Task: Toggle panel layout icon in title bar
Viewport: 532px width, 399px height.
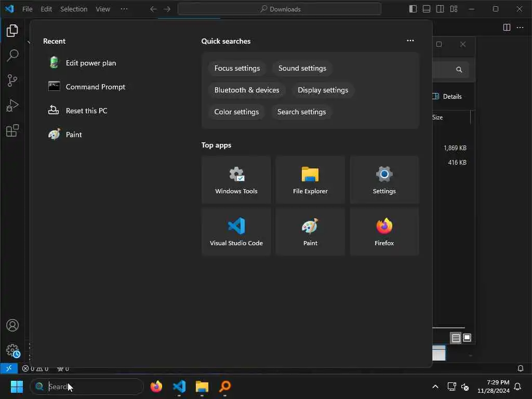Action: (x=427, y=9)
